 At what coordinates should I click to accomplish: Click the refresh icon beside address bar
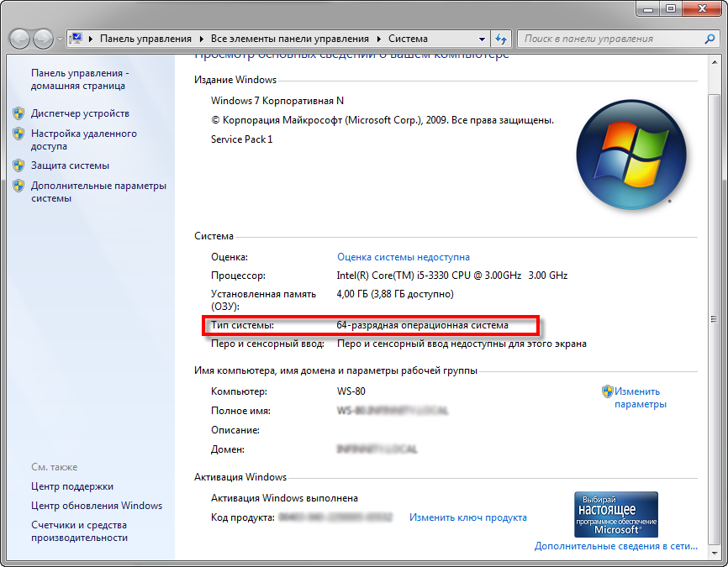[500, 39]
